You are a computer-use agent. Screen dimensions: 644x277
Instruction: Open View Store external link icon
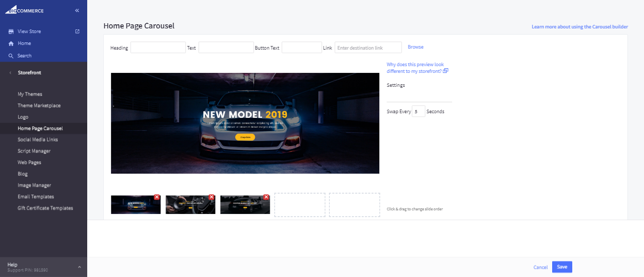(x=77, y=32)
